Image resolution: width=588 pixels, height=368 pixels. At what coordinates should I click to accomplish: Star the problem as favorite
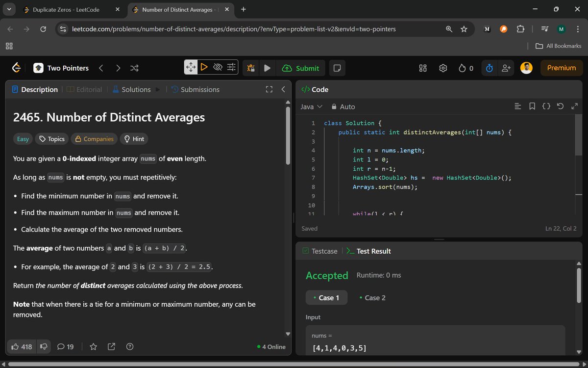[x=93, y=346]
